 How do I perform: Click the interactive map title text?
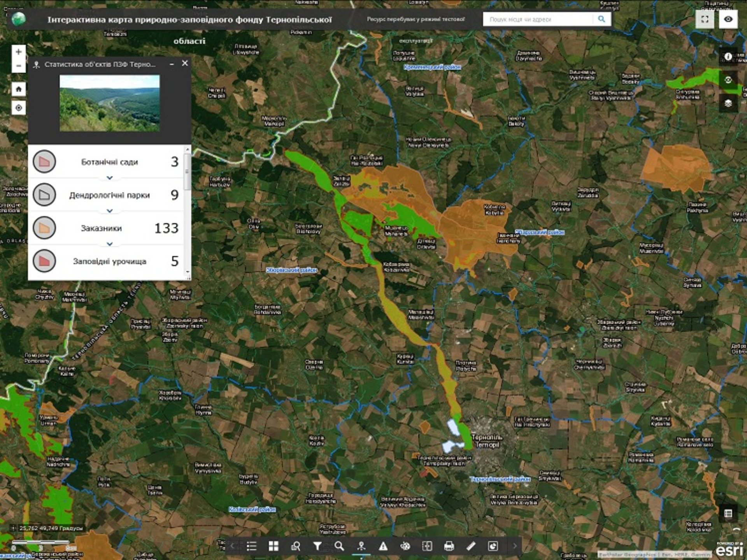pyautogui.click(x=189, y=19)
